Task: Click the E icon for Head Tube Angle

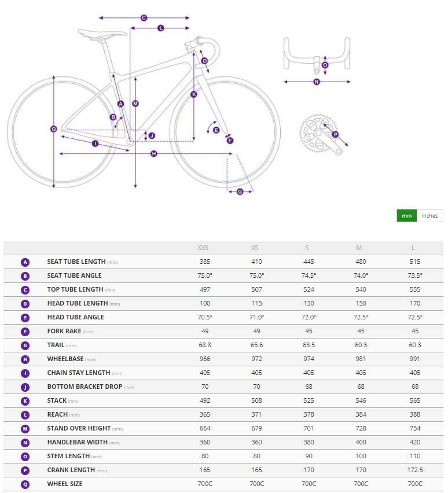Action: coord(25,317)
